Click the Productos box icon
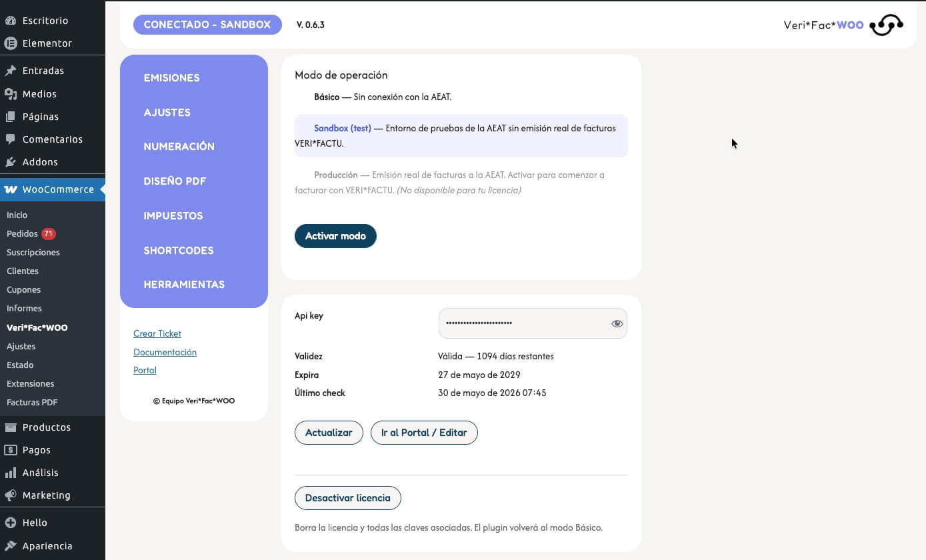The image size is (926, 560). pos(11,427)
